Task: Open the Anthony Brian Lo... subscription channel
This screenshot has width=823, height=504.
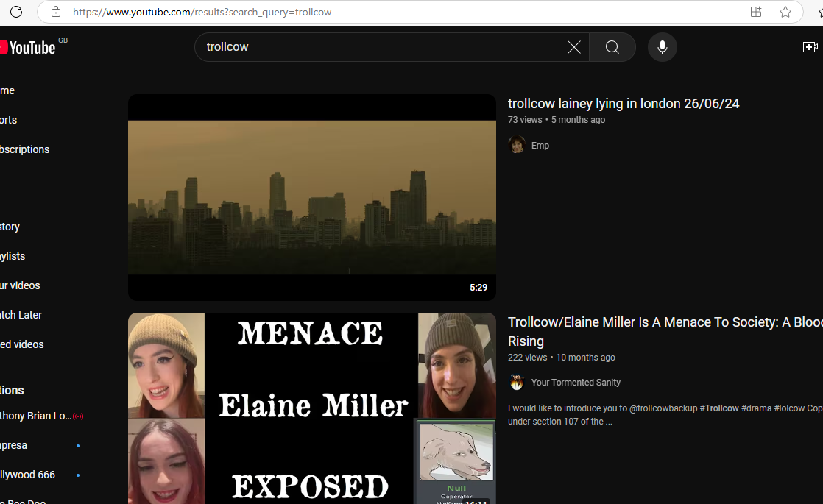Action: [35, 416]
